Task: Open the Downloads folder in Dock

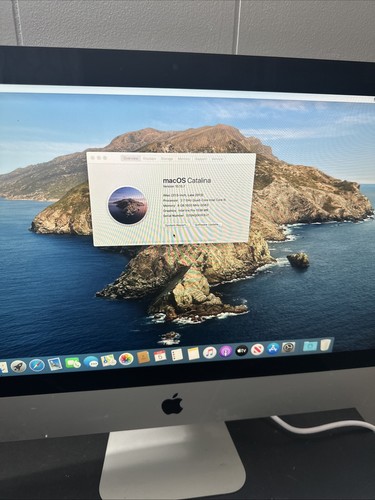Action: click(310, 346)
